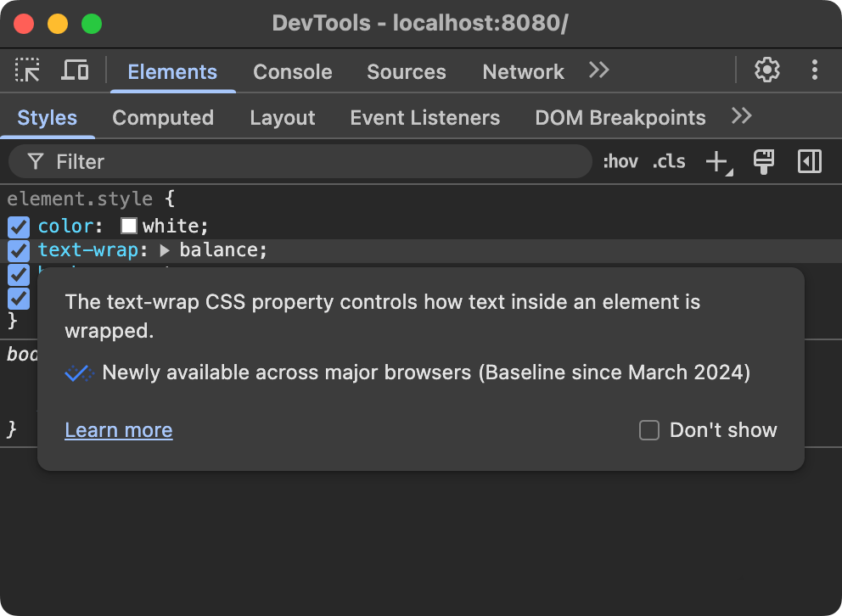Screen dimensions: 842x616
Task: Open the Computed styles tab
Action: [x=163, y=117]
